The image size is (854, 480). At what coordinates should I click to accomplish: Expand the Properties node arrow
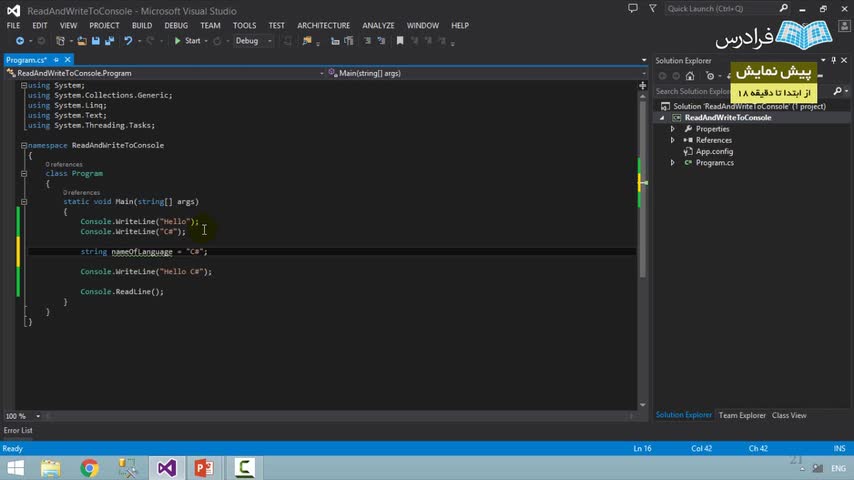(673, 129)
